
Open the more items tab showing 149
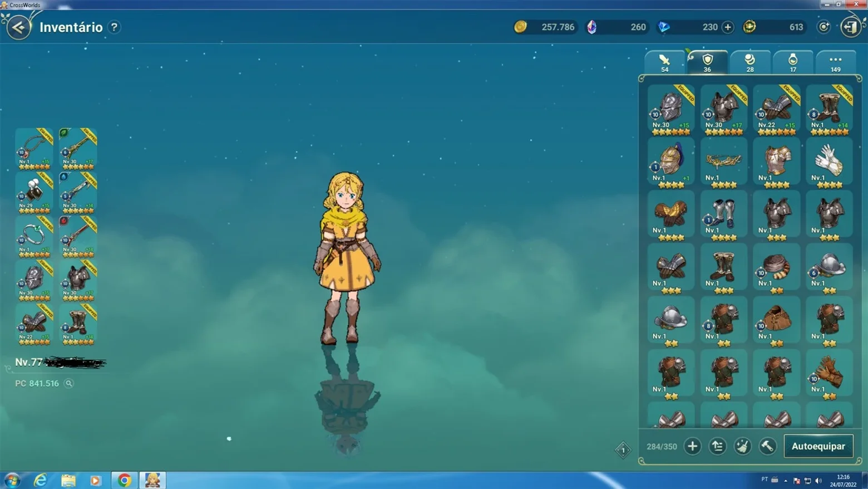(836, 62)
